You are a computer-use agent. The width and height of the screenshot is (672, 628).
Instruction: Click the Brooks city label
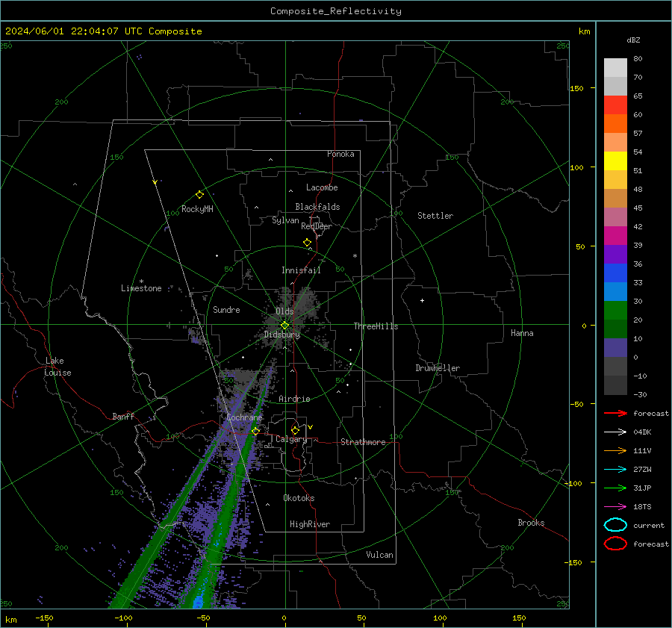click(x=531, y=523)
